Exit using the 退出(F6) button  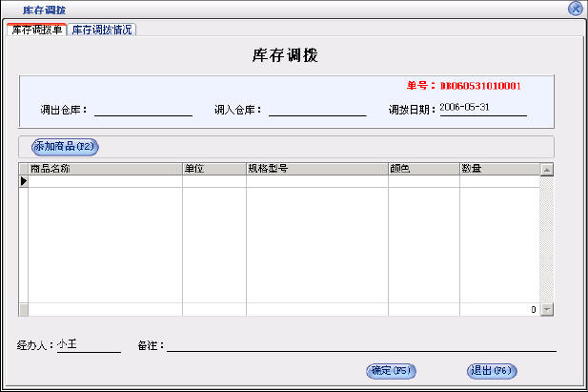coord(492,371)
